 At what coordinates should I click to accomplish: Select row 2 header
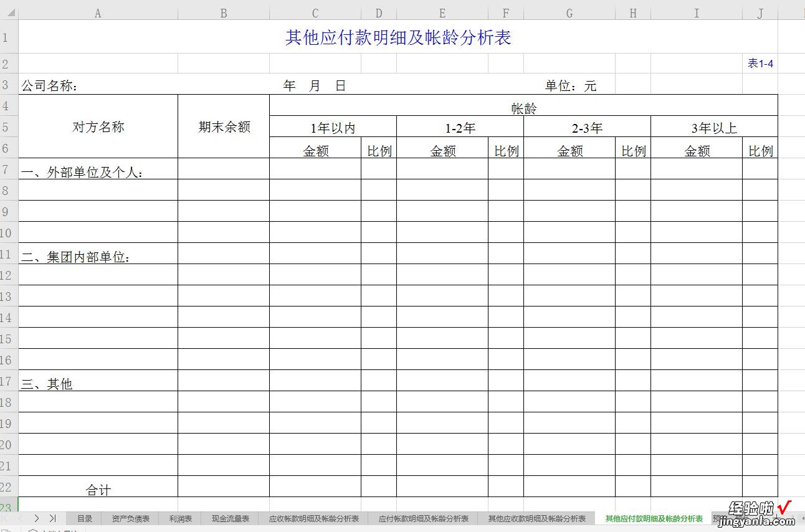point(9,64)
